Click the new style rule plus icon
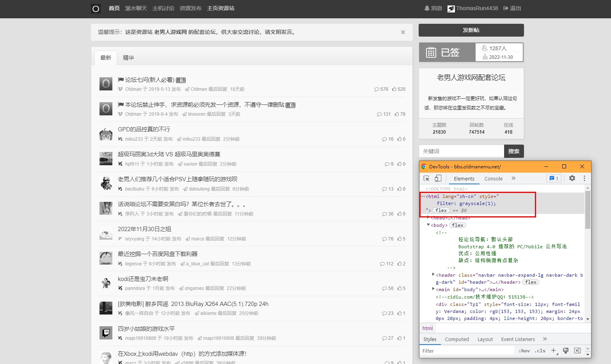The height and width of the screenshot is (364, 611). pyautogui.click(x=554, y=351)
